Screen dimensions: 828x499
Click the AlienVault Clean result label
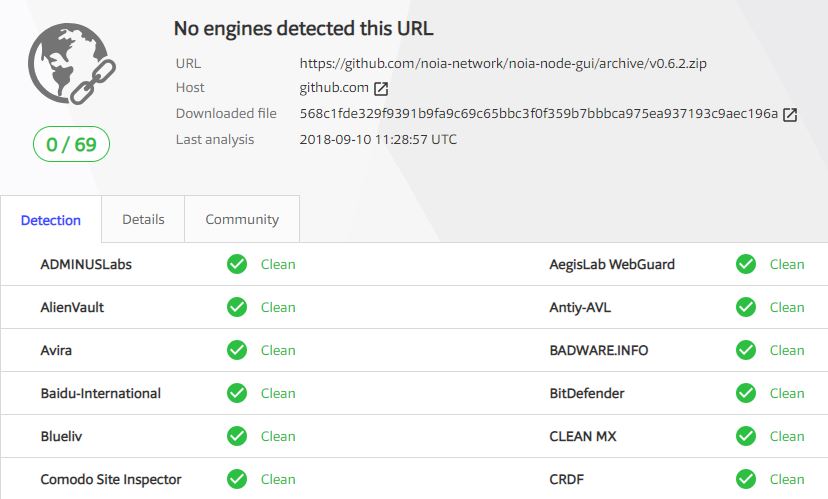[278, 307]
